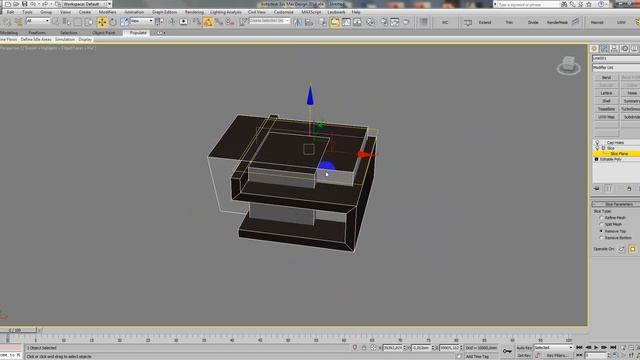The height and width of the screenshot is (360, 640).
Task: Activate the Select and Move tool
Action: [x=102, y=22]
